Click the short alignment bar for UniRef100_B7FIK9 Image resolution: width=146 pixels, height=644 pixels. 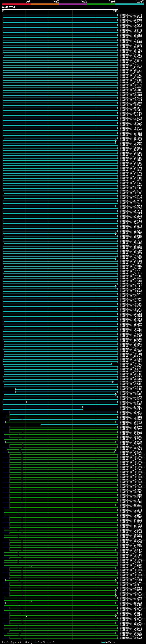(x=43, y=407)
